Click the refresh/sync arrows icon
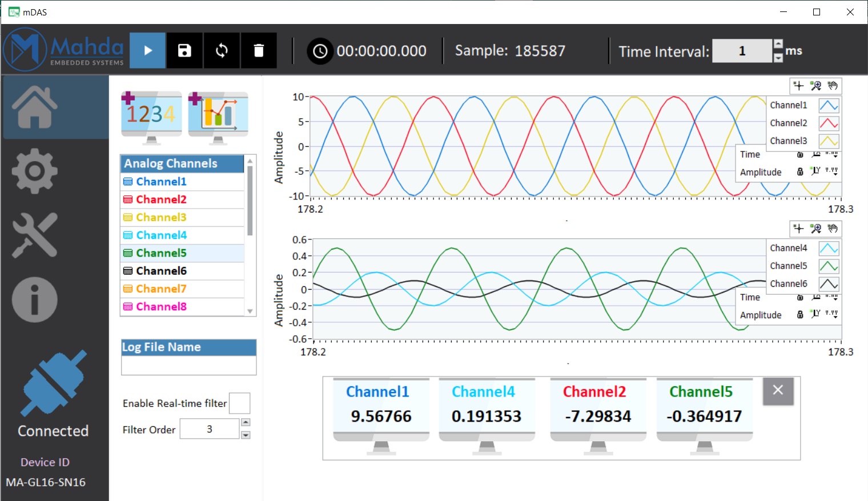Image resolution: width=868 pixels, height=501 pixels. 222,50
